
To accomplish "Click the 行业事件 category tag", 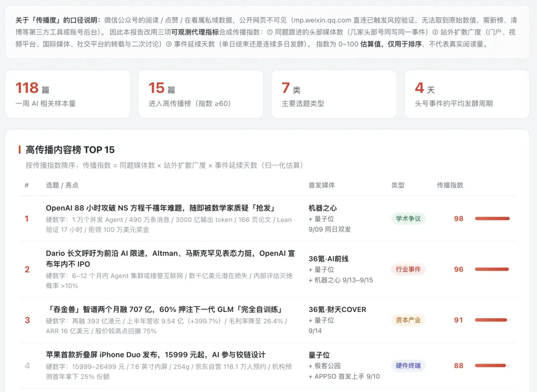I will pos(408,269).
